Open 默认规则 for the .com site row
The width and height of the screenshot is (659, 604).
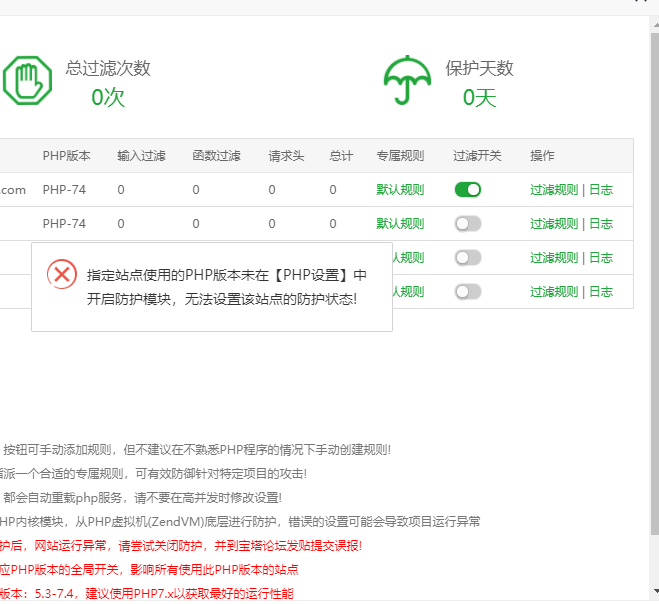click(x=400, y=190)
